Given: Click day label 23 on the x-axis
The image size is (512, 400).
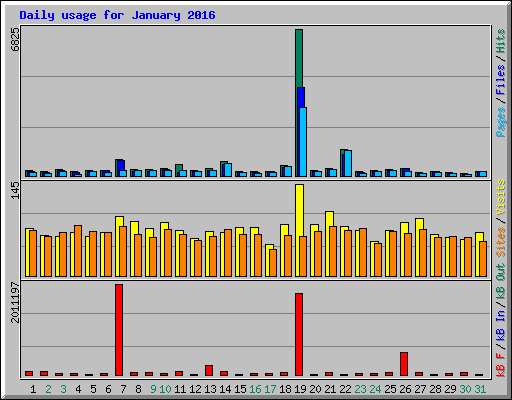Looking at the screenshot, I should coord(360,389).
